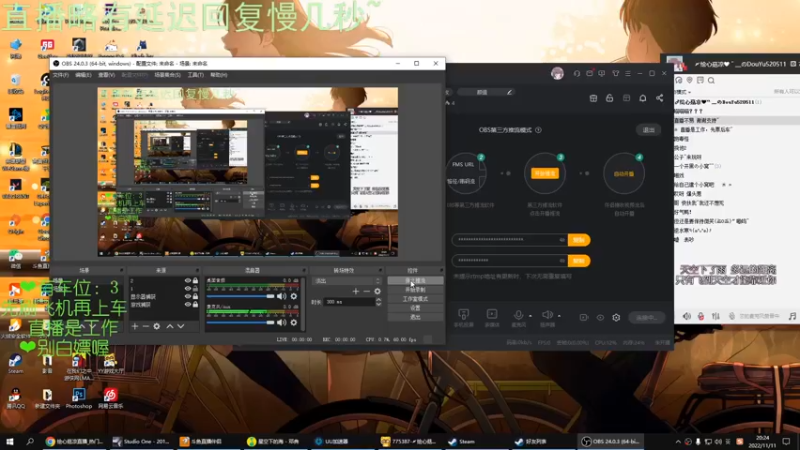The height and width of the screenshot is (450, 800).
Task: Click the share icon in Douyu streamer toolbar
Action: (660, 98)
